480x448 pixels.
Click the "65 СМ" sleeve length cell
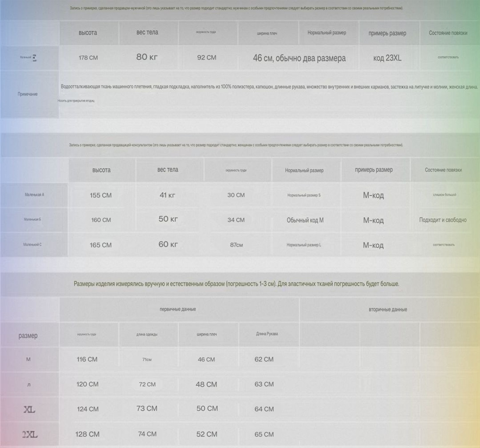(264, 434)
